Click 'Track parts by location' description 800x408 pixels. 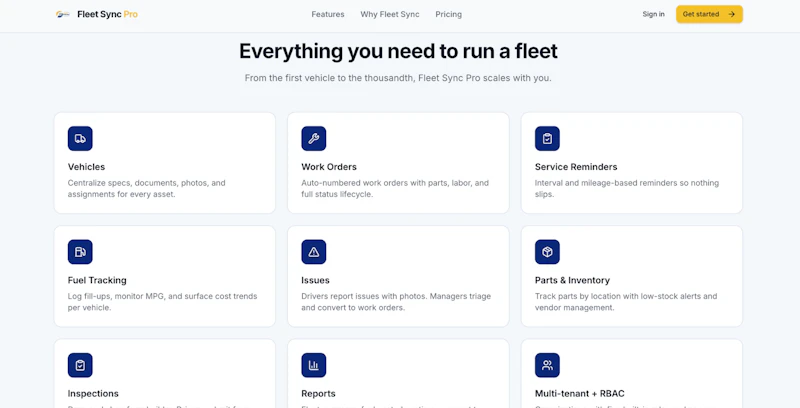point(626,301)
